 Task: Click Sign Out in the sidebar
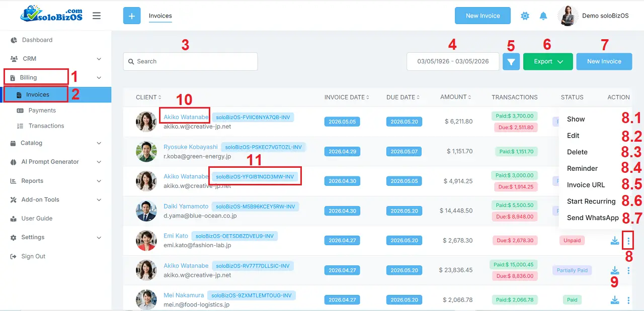click(33, 256)
